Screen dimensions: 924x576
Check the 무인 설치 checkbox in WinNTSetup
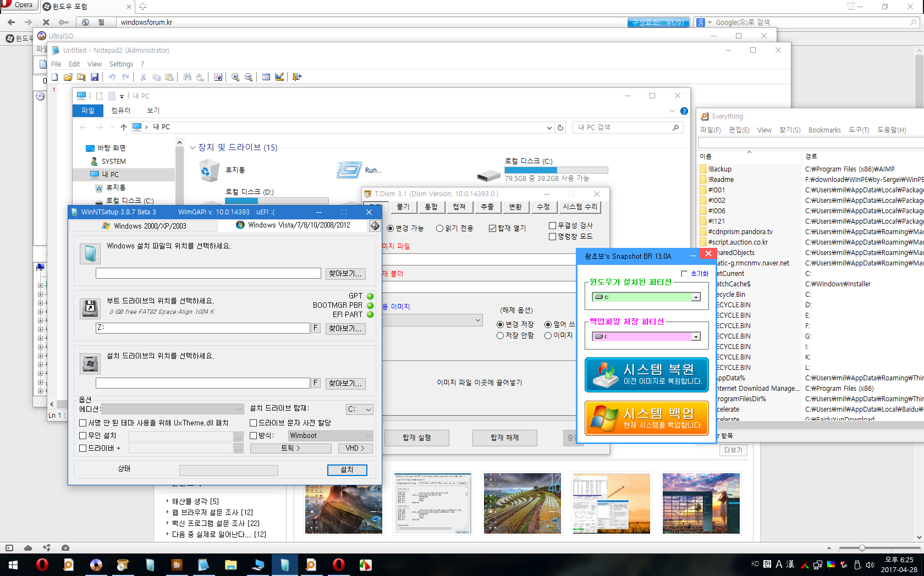point(83,436)
